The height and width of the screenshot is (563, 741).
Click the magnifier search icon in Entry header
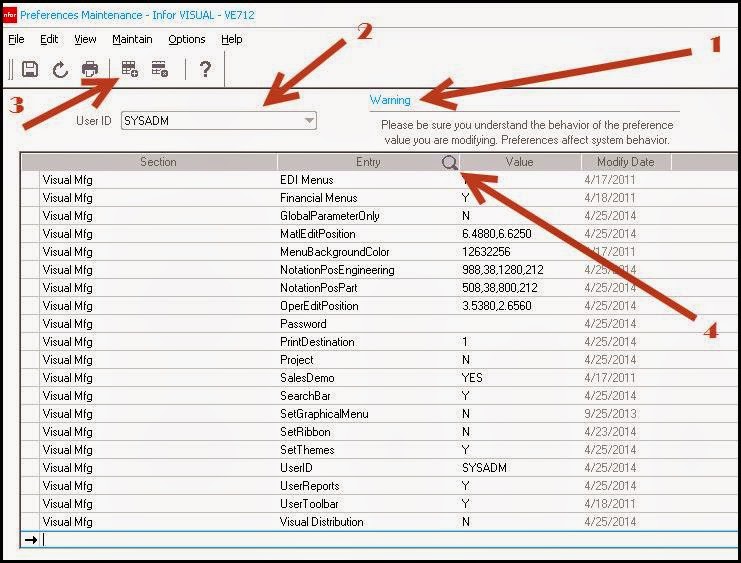(450, 163)
